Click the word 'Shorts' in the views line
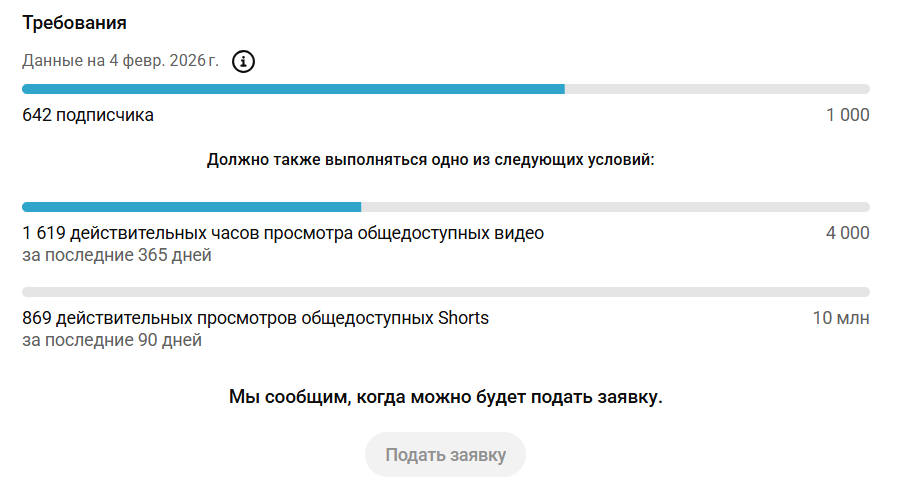 464,318
